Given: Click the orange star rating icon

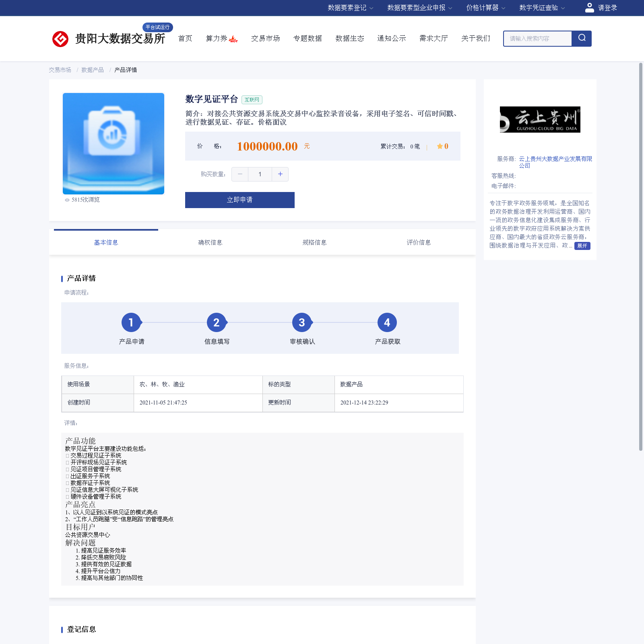Looking at the screenshot, I should [440, 146].
